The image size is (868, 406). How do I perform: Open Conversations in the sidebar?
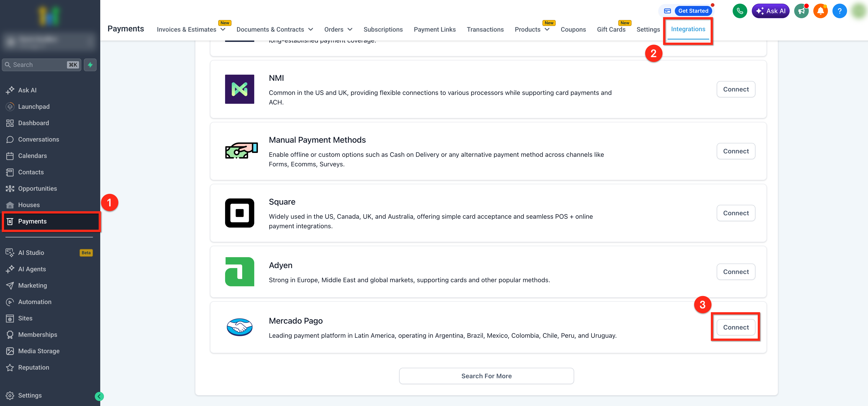39,139
